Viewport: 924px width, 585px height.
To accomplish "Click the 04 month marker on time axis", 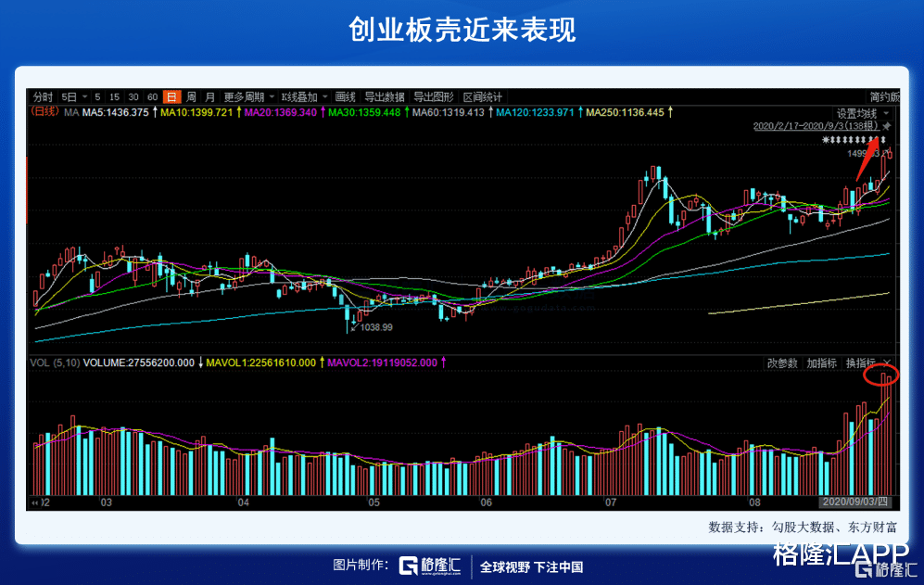I will pyautogui.click(x=244, y=502).
